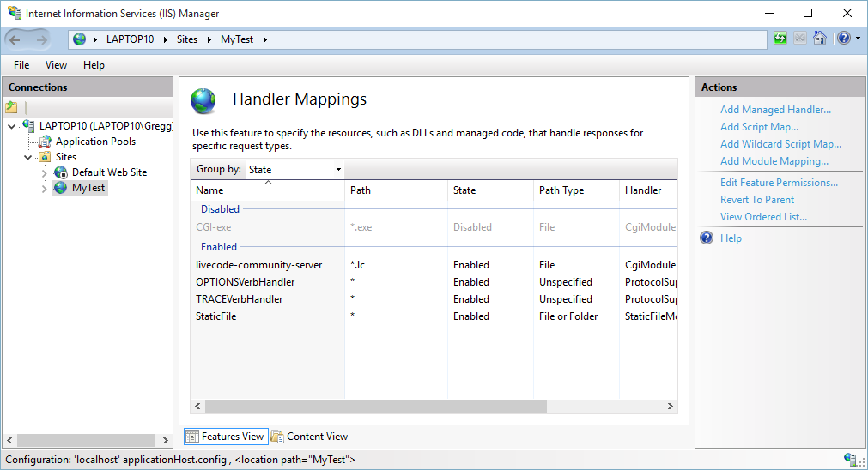Expand the MyTest site node
868x470 pixels.
[45, 189]
